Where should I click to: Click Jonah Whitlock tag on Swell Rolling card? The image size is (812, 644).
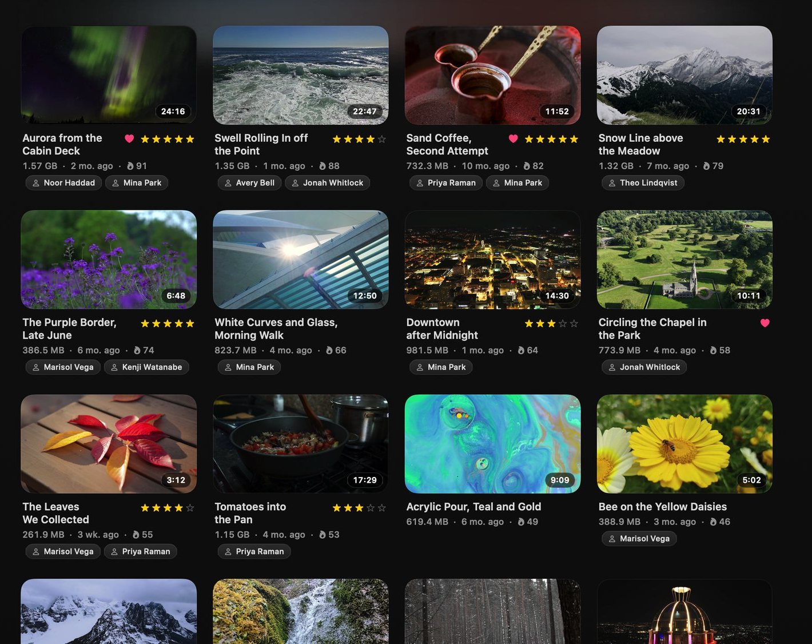328,183
